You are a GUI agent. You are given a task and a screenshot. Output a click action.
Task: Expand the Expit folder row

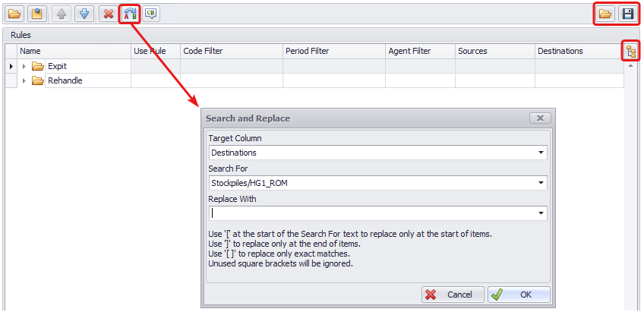(x=24, y=67)
